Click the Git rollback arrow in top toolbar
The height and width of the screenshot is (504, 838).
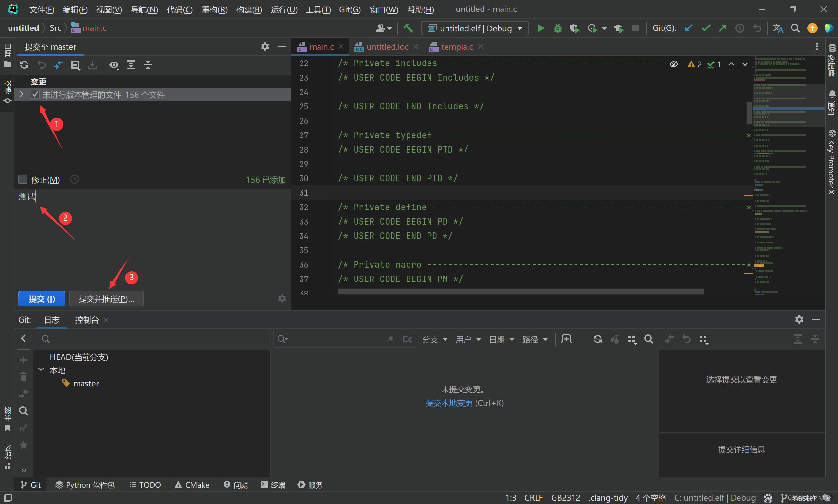[x=757, y=28]
